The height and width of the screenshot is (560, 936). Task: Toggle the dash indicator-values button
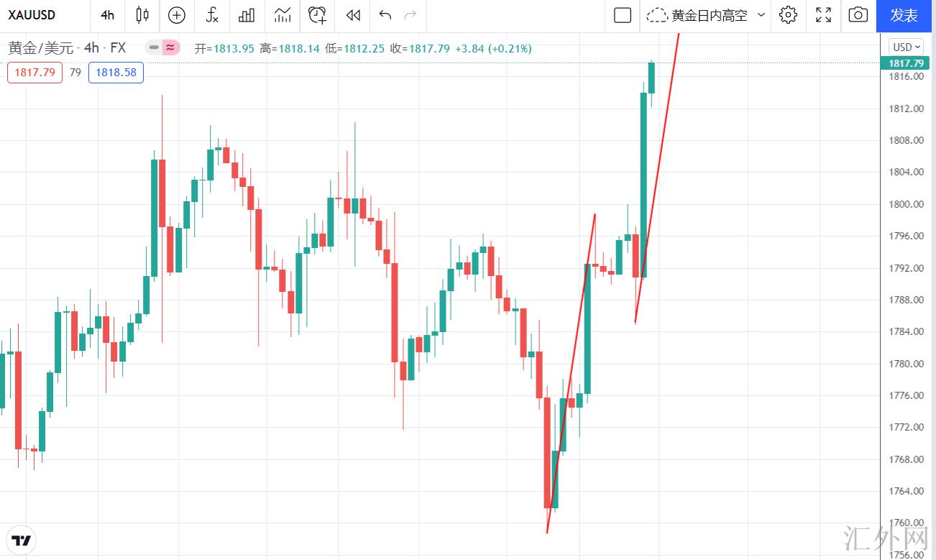coord(154,48)
